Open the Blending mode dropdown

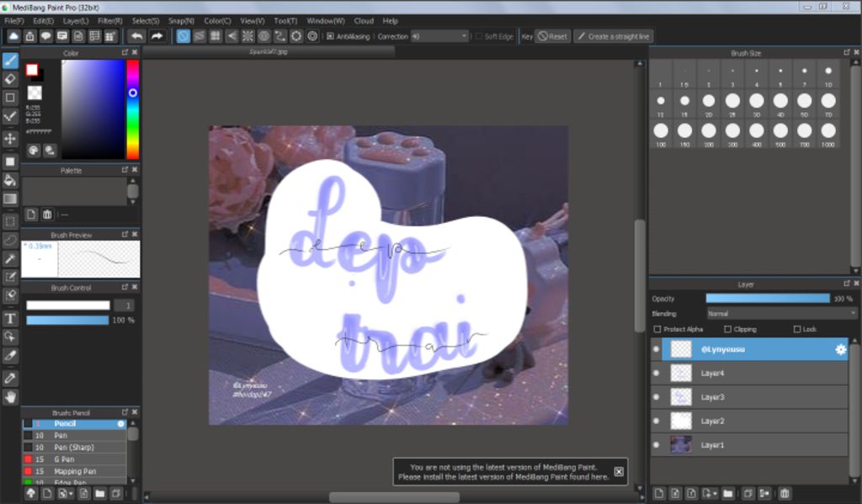pyautogui.click(x=781, y=313)
